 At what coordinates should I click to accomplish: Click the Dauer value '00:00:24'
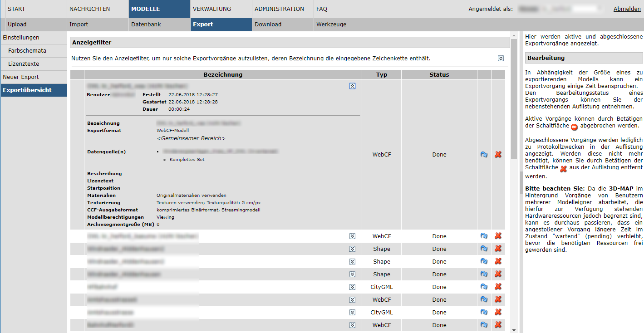coord(179,109)
